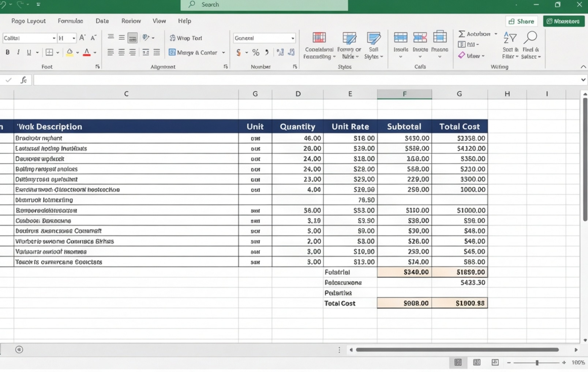588x372 pixels.
Task: Click Merge & Center button
Action: [193, 53]
